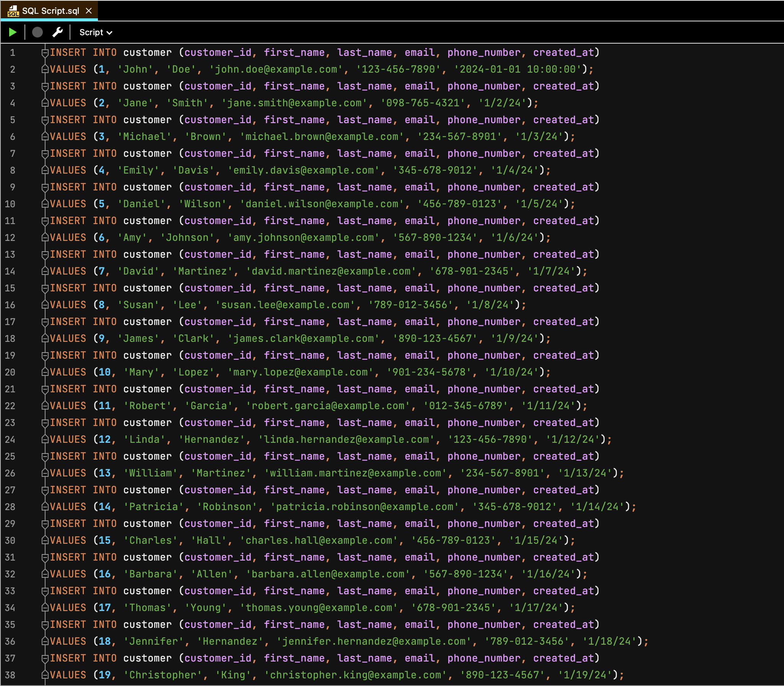This screenshot has width=784, height=686.
Task: Click 'Charles' first name on line 30
Action: pyautogui.click(x=150, y=541)
